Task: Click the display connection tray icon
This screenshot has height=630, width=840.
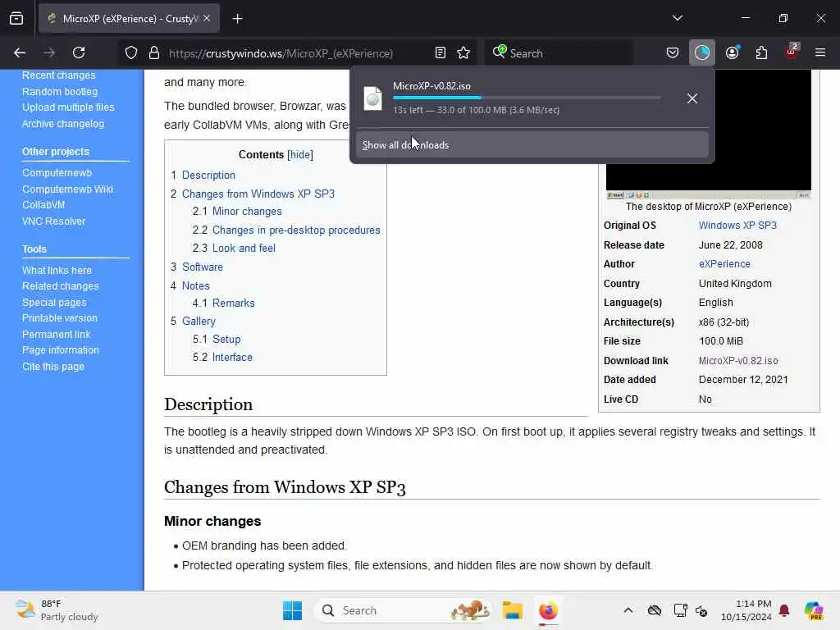Action: 680,610
